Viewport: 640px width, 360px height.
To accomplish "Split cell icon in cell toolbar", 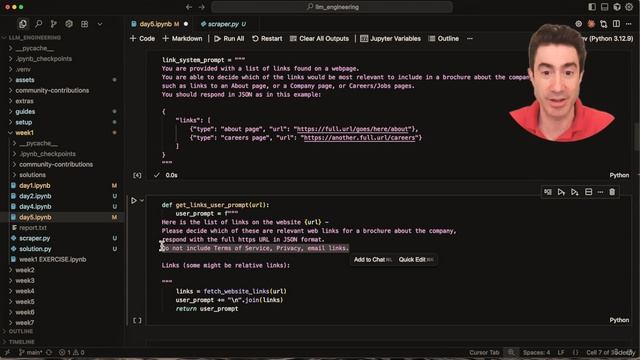I will click(589, 192).
